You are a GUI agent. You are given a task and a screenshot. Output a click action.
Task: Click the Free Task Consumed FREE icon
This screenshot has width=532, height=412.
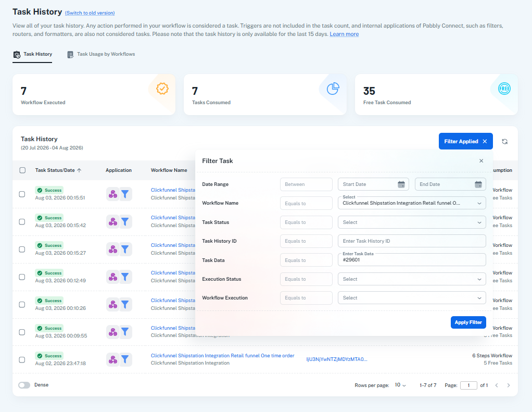pos(504,89)
